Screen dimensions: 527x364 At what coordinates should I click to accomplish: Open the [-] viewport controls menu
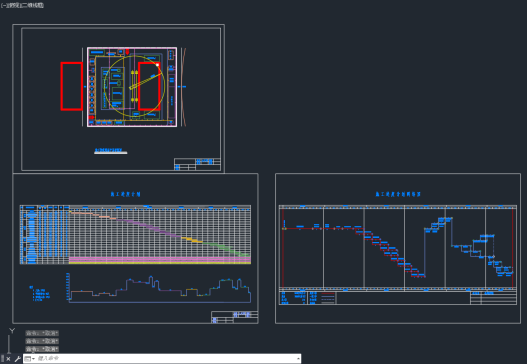(x=3, y=5)
